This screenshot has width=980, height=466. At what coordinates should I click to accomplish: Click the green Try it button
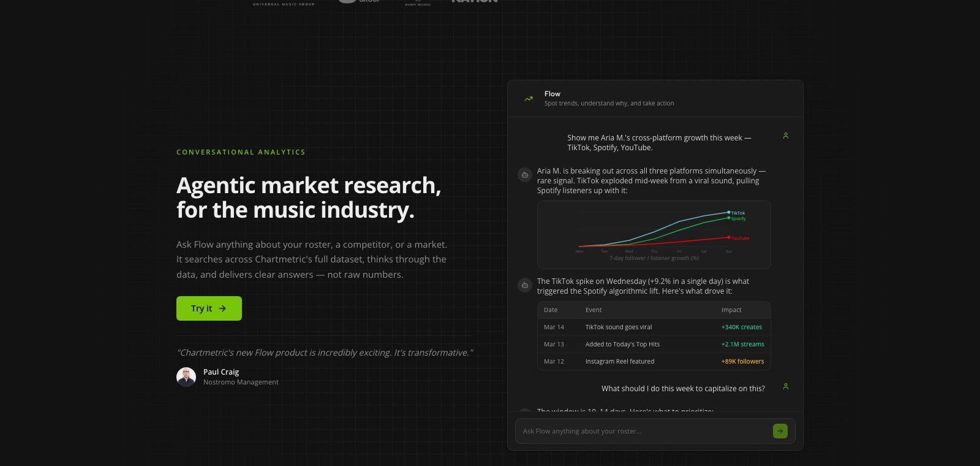[x=209, y=308]
